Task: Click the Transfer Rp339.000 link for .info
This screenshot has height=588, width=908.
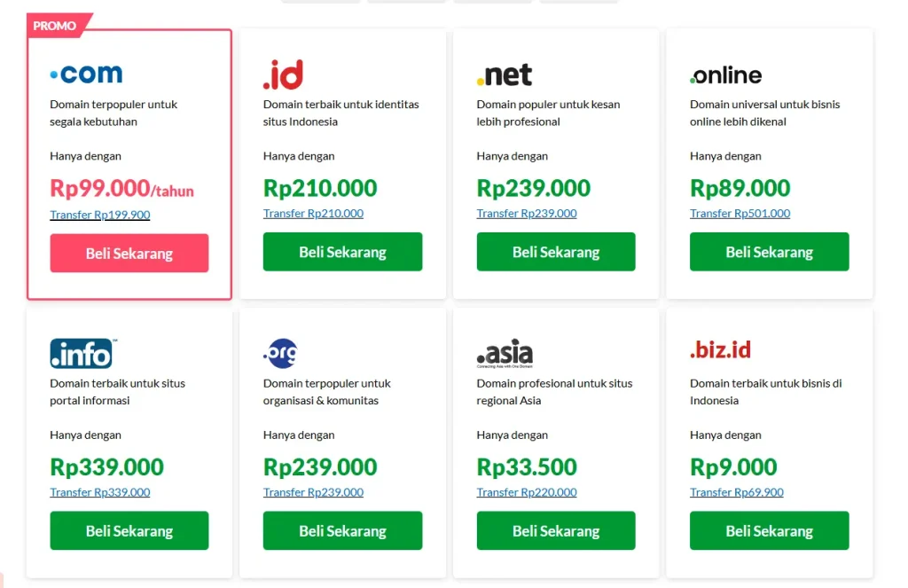Action: click(x=98, y=492)
